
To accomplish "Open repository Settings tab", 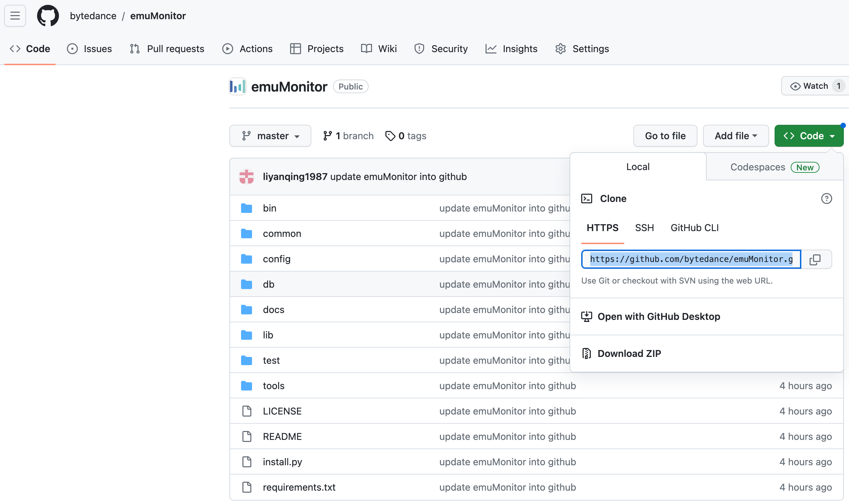I will (x=582, y=49).
